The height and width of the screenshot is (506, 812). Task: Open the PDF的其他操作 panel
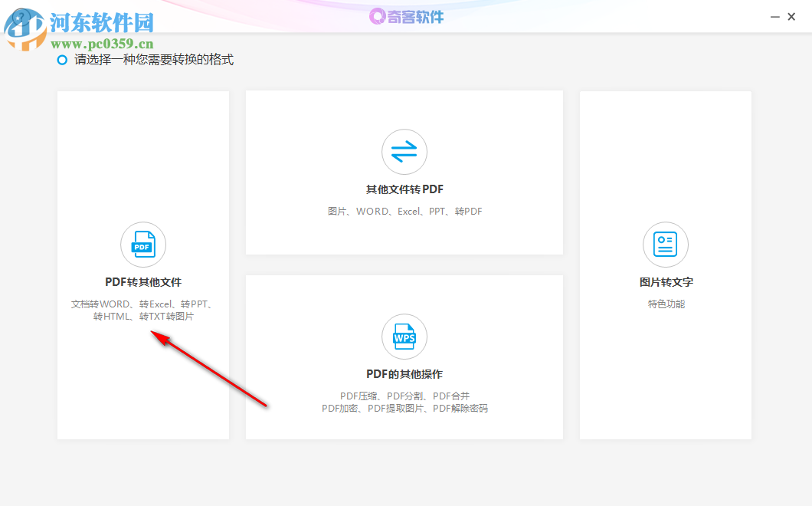pos(404,356)
